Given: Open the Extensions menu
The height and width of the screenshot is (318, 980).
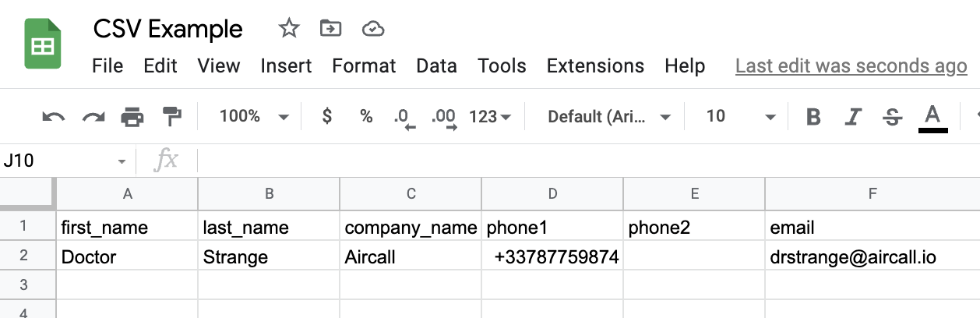Looking at the screenshot, I should pyautogui.click(x=596, y=66).
